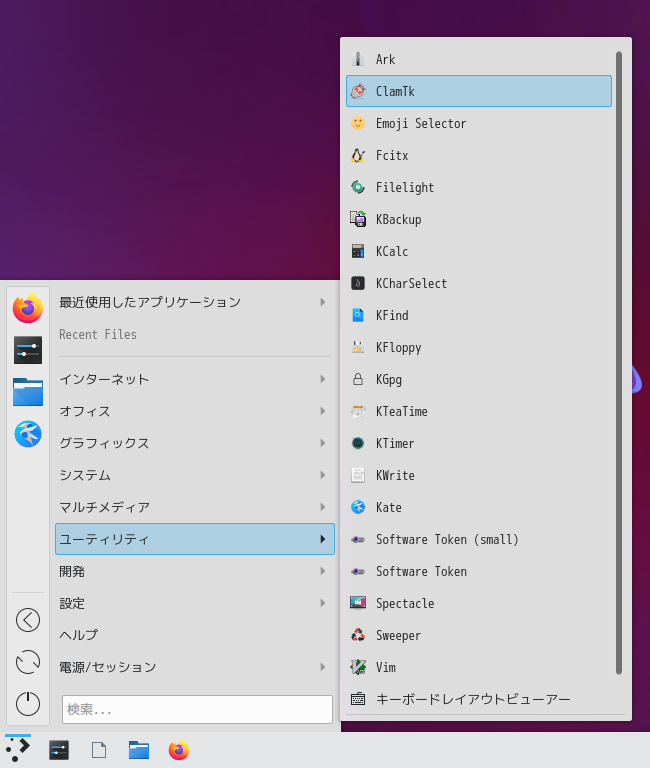Click the Utilities submenu vertical scrollbar
This screenshot has width=650, height=768.
[619, 363]
